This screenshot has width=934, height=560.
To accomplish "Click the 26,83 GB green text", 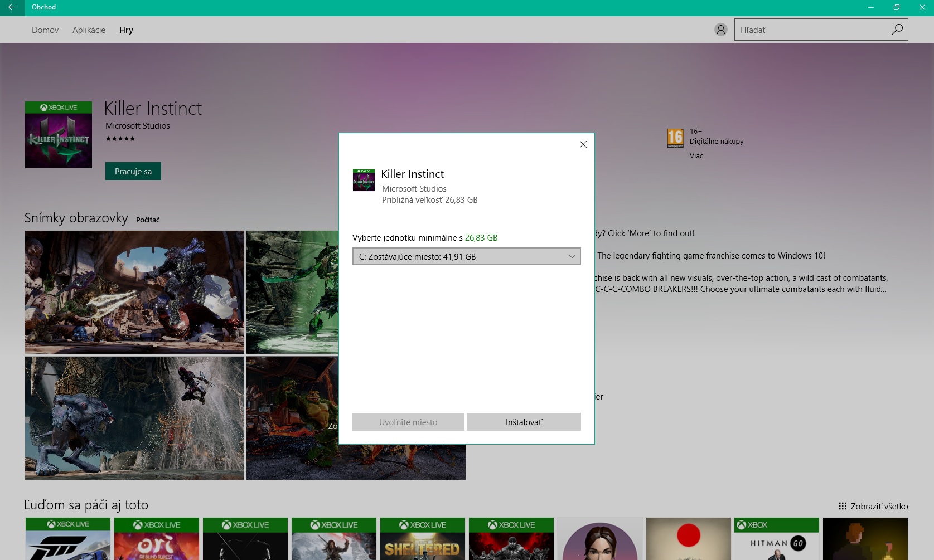I will (x=481, y=237).
